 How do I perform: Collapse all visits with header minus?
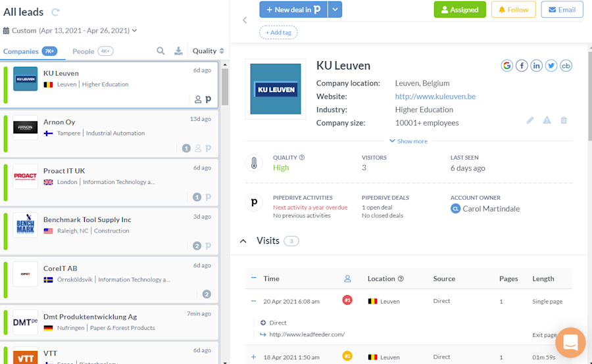click(x=254, y=278)
